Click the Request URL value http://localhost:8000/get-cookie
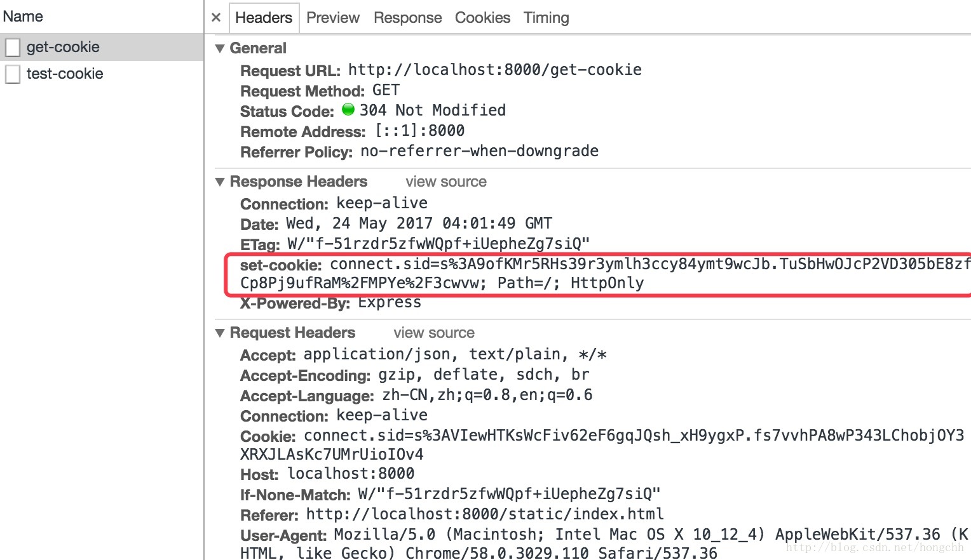The image size is (971, 560). 494,70
